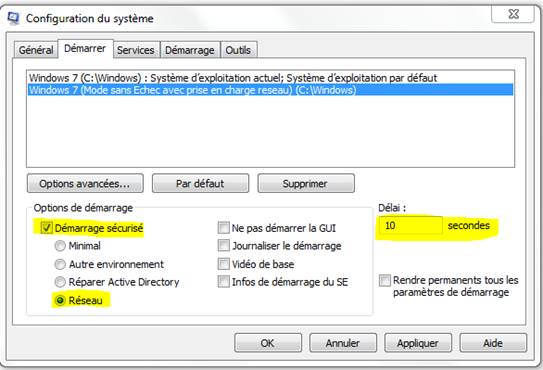Click the Appliquer button
The width and height of the screenshot is (543, 370).
coord(418,343)
